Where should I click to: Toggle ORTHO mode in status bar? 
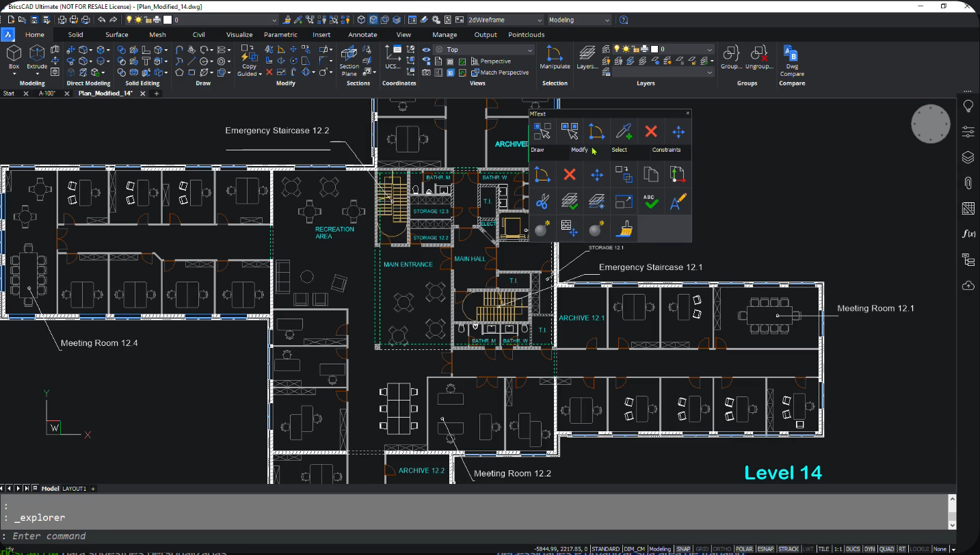click(x=721, y=549)
